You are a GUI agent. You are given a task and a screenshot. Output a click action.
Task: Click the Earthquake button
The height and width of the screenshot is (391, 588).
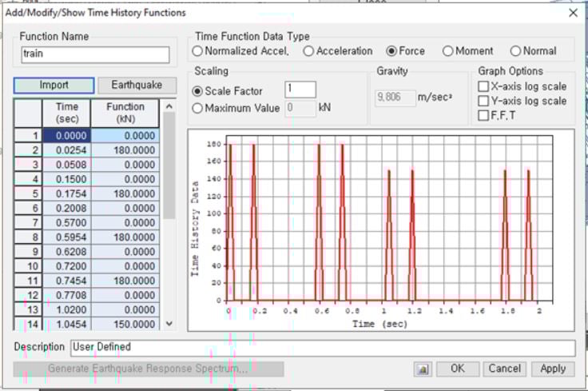pos(137,86)
